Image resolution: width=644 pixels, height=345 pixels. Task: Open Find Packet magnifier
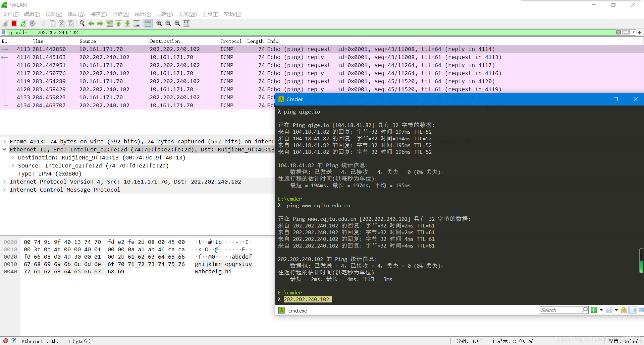82,23
